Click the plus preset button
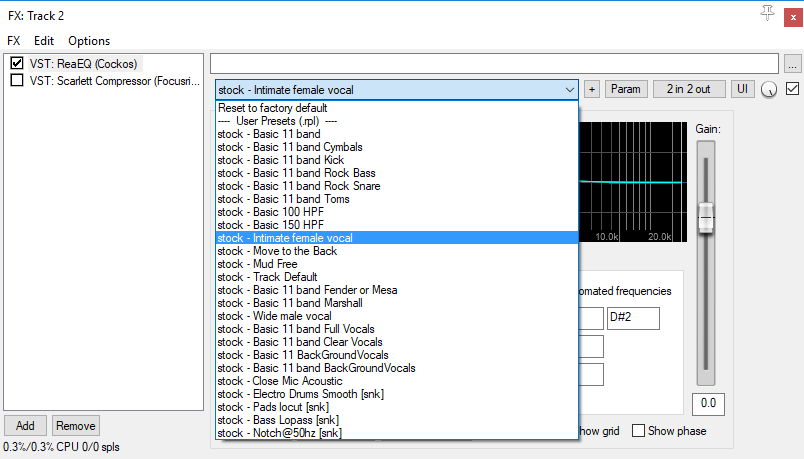This screenshot has height=459, width=804. [592, 89]
